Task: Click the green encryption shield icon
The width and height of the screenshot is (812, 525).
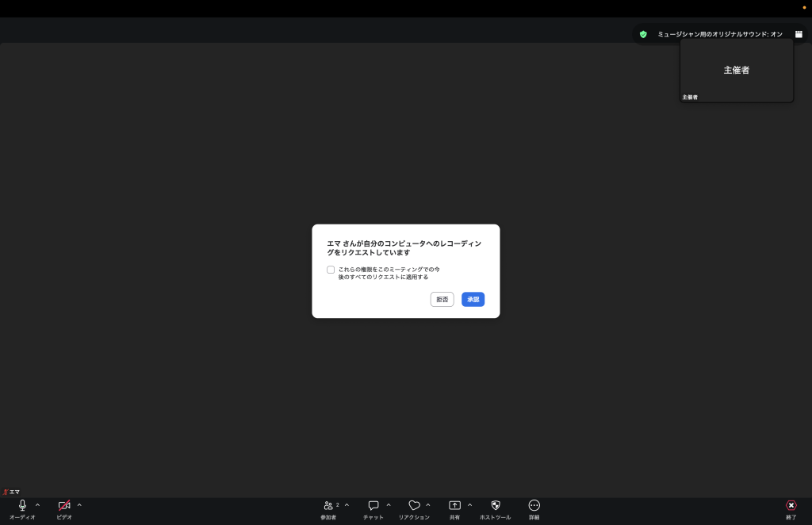Action: click(x=643, y=34)
